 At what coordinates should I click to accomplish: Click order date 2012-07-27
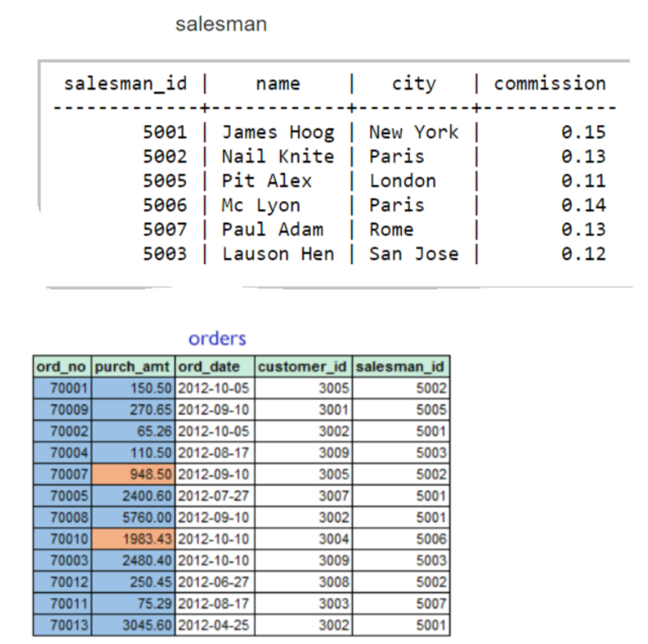tap(213, 496)
